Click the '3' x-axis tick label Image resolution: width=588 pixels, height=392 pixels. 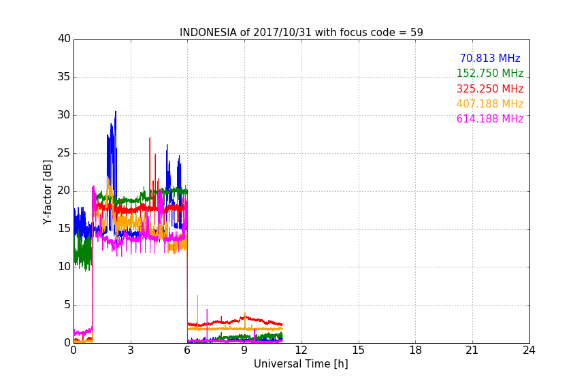(x=131, y=350)
